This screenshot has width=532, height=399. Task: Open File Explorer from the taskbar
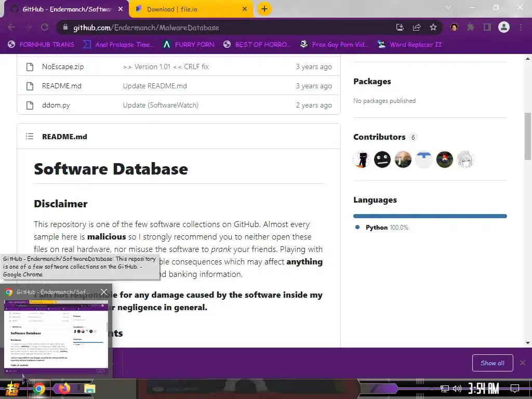89,389
